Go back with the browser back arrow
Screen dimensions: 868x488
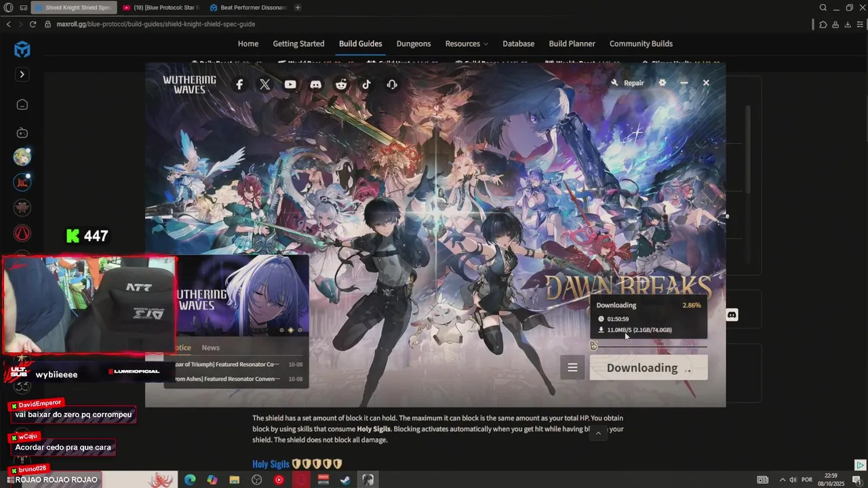[8, 24]
